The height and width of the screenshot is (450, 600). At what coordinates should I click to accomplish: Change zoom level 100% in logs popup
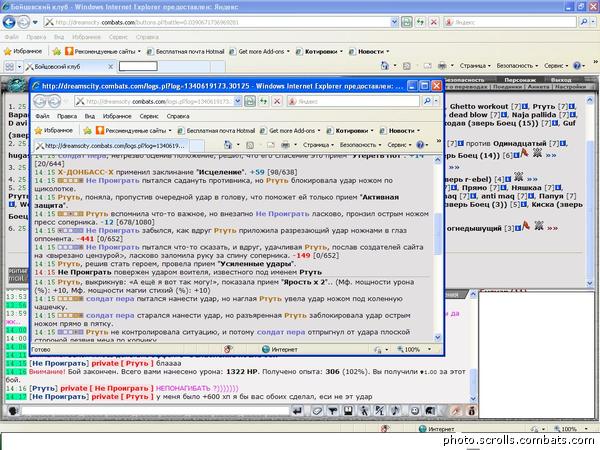coord(415,349)
